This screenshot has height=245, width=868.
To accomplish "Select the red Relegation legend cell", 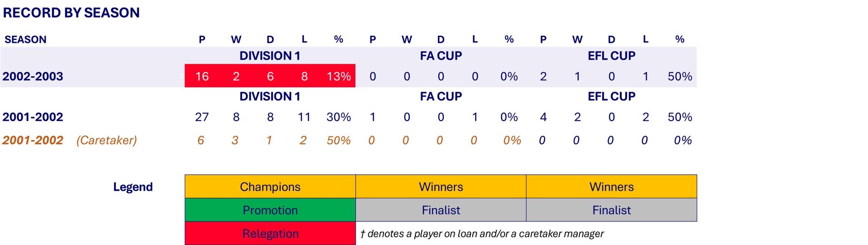I will [x=270, y=234].
